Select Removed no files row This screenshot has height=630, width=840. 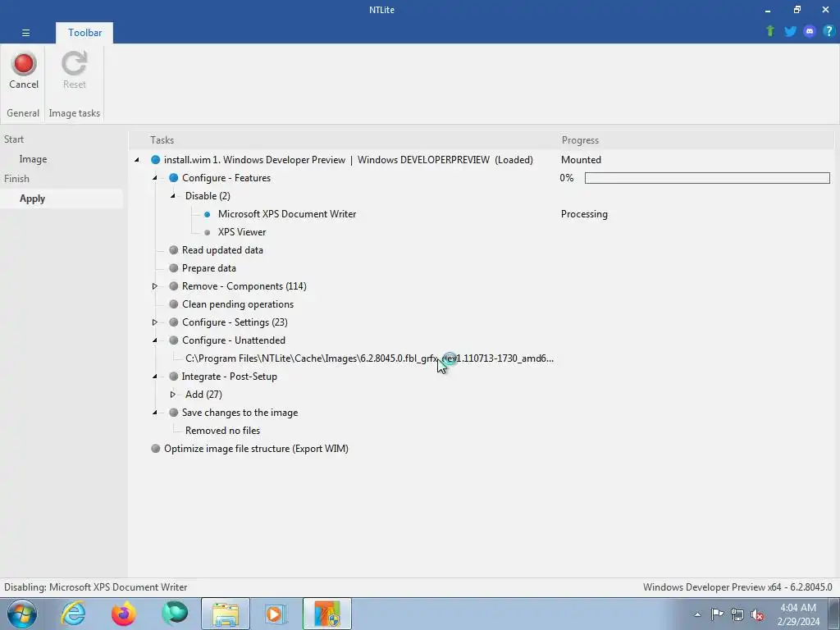pos(222,431)
